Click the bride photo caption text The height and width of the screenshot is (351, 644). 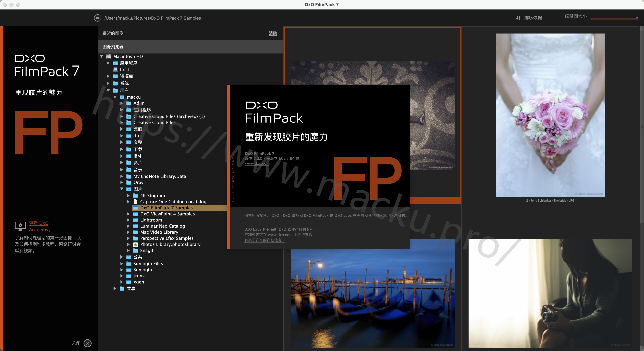550,201
